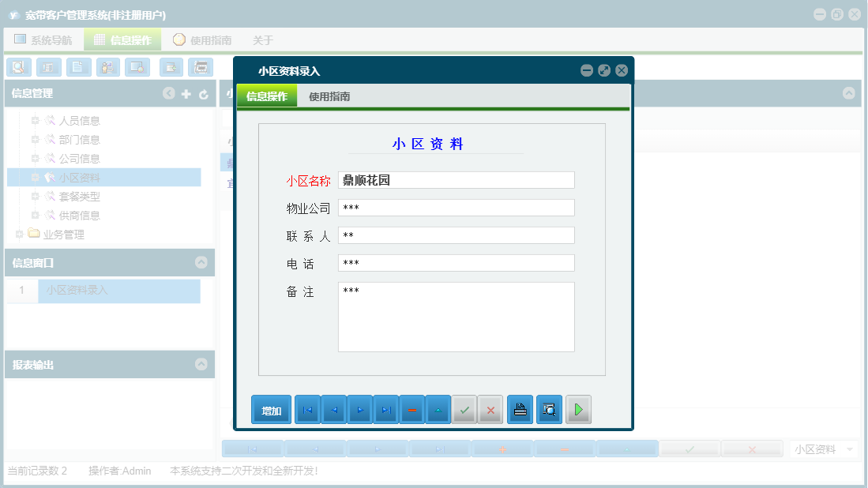
Task: Collapse 信息管理 panel with left chevron
Action: pyautogui.click(x=169, y=93)
